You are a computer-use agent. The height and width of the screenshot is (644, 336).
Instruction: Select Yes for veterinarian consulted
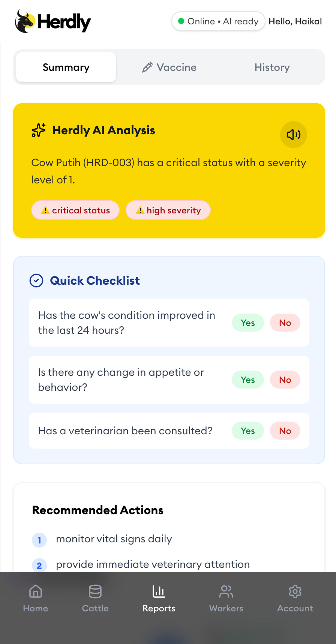click(247, 431)
